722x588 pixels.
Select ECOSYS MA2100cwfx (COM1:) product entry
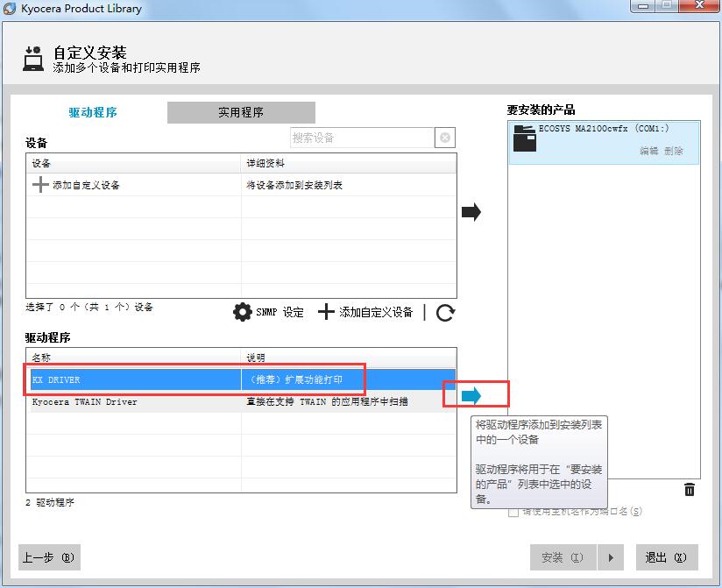(x=604, y=142)
